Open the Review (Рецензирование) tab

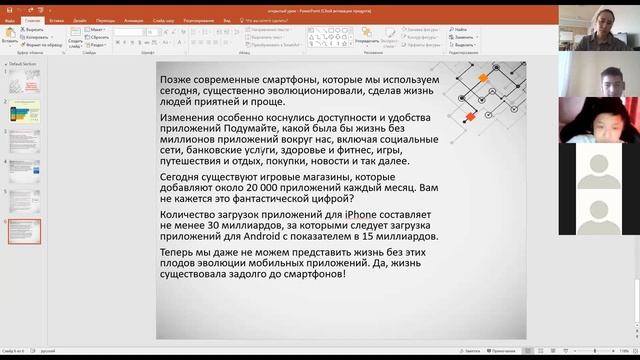(199, 20)
